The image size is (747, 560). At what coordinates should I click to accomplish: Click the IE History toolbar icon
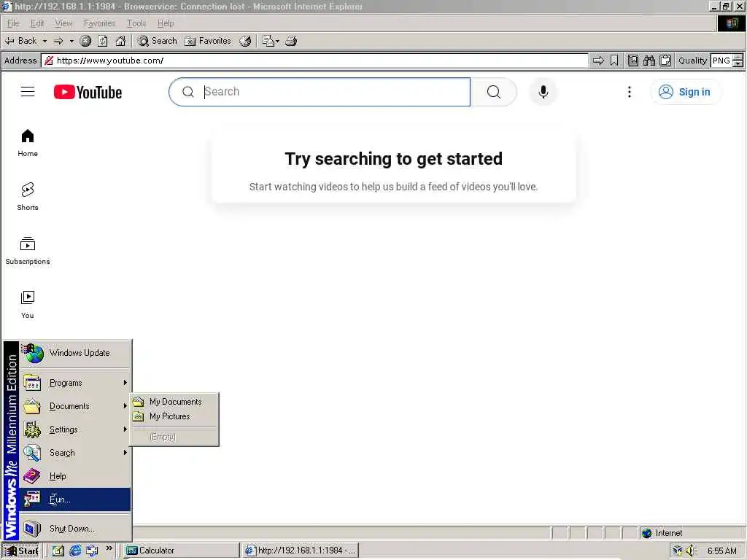click(245, 41)
